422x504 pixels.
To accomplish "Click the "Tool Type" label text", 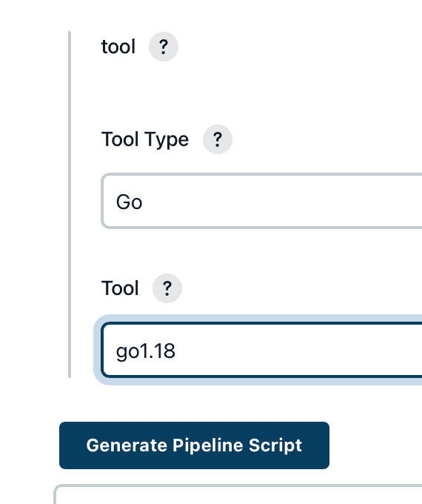I will pyautogui.click(x=145, y=139).
